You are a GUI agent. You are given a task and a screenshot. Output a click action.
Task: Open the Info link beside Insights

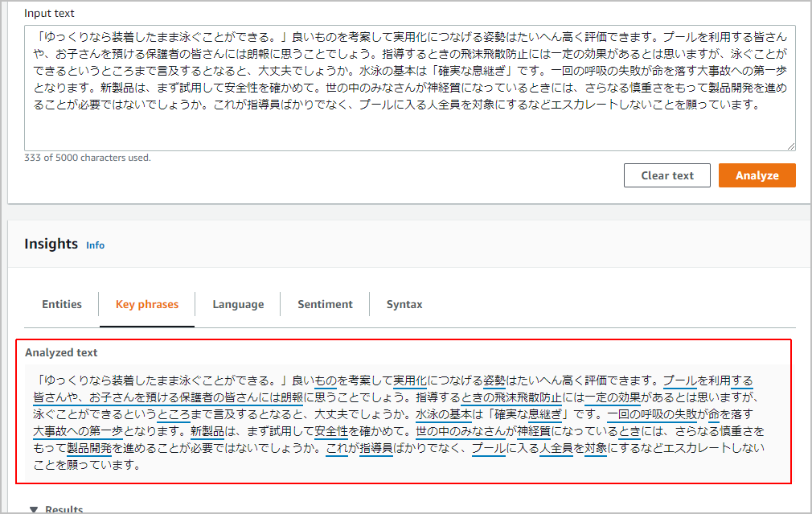(x=96, y=245)
